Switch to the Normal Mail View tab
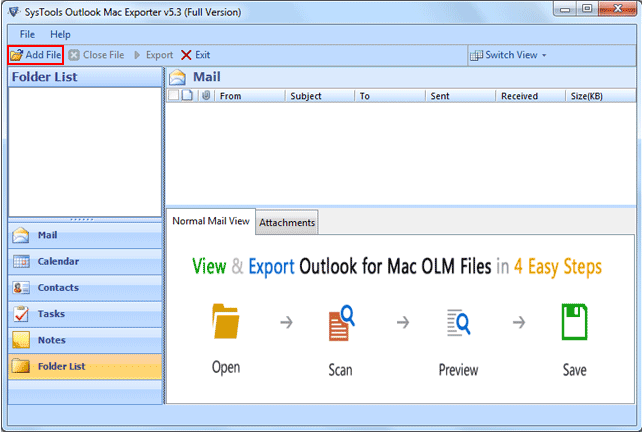Screen dimensions: 642x432 click(x=210, y=221)
